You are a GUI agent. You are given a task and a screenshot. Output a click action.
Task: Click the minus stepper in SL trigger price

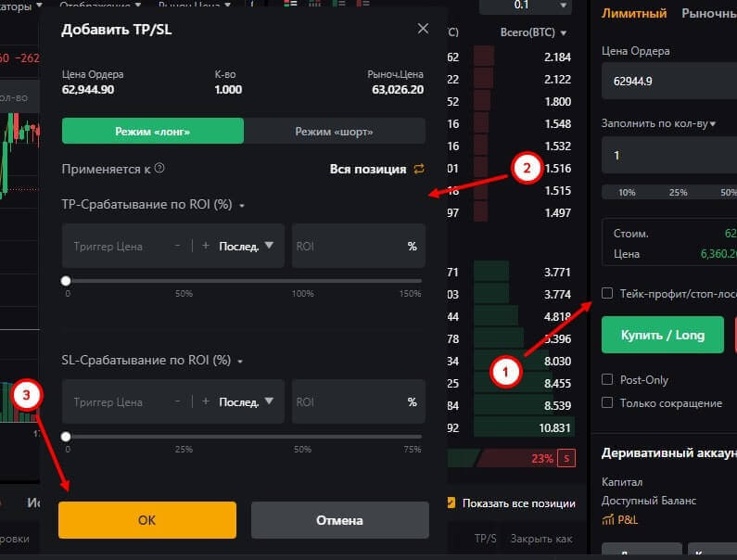click(177, 402)
